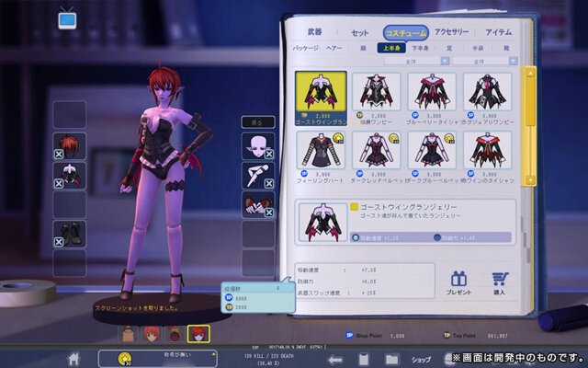
Task: Remove the equipped face item
Action: pyautogui.click(x=269, y=155)
